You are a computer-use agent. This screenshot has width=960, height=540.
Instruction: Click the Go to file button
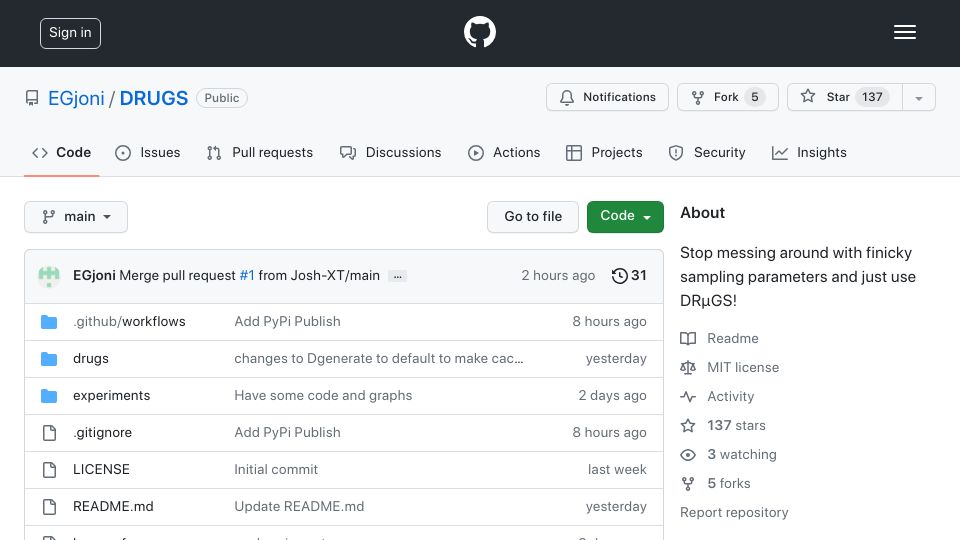click(x=533, y=217)
